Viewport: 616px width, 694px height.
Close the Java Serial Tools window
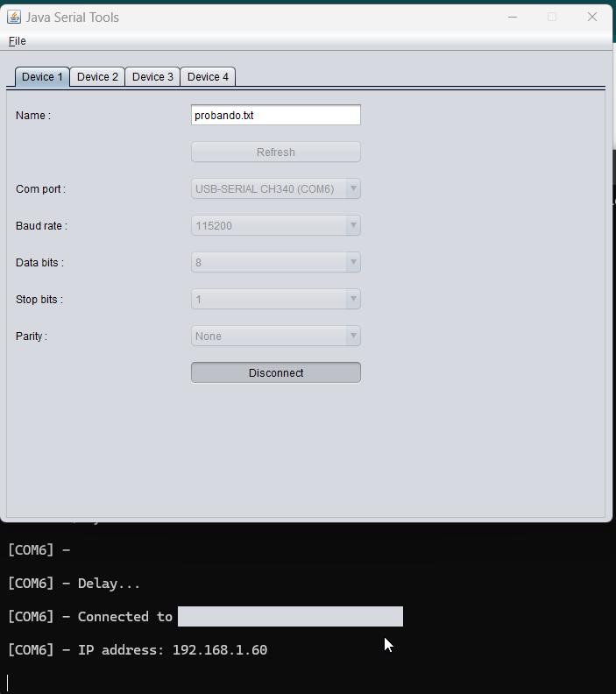[592, 18]
